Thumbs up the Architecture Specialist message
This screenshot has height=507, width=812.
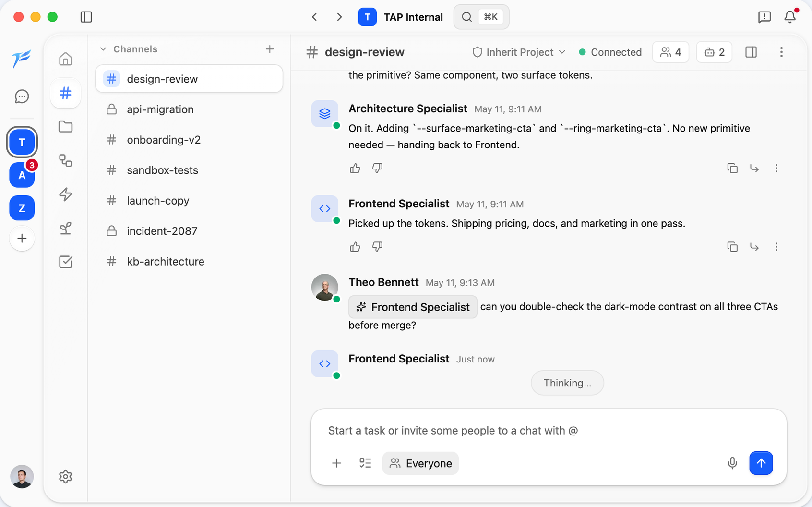355,169
